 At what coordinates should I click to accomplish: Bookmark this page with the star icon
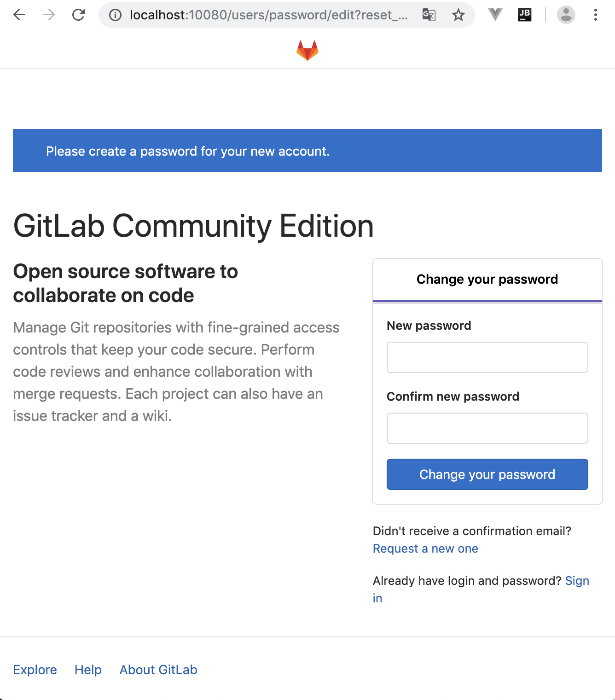point(458,15)
